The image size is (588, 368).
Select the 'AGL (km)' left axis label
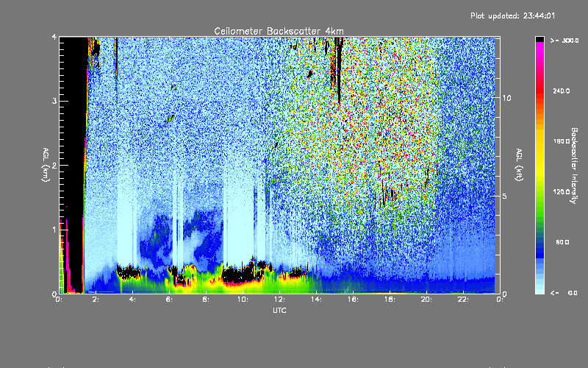click(x=46, y=165)
